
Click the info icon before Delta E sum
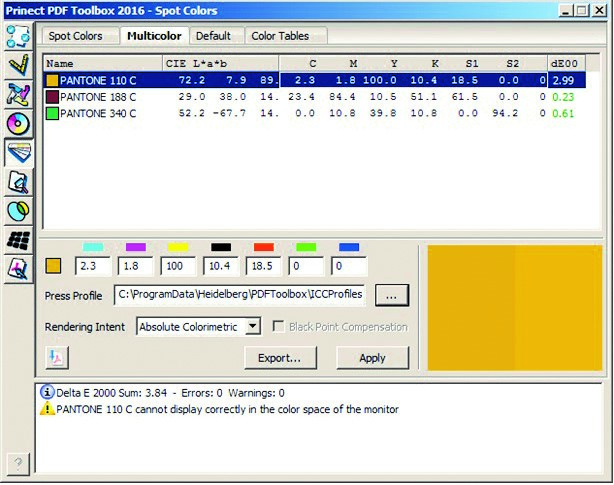click(47, 392)
